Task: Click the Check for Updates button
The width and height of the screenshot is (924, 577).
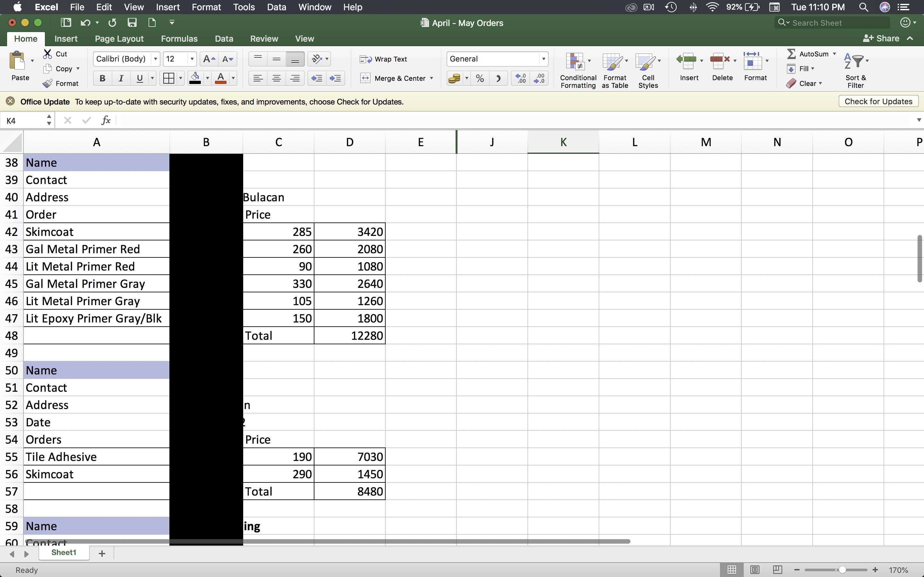Action: pyautogui.click(x=878, y=102)
